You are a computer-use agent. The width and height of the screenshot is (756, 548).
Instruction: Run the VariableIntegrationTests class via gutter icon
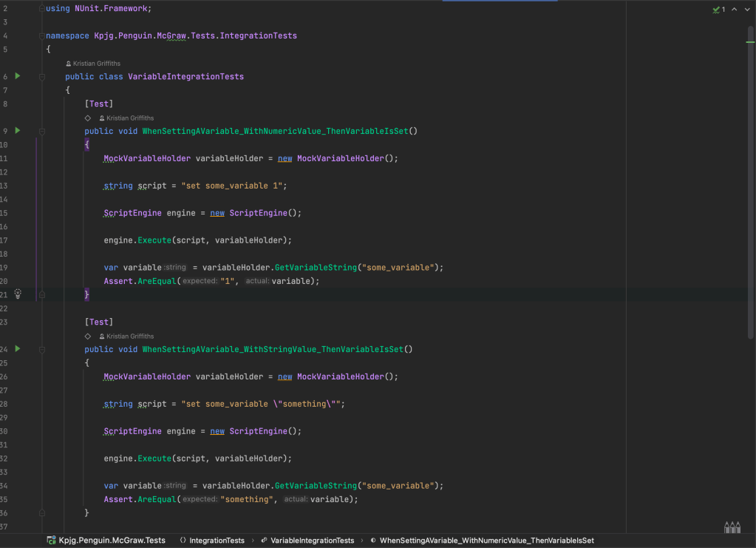pyautogui.click(x=18, y=76)
